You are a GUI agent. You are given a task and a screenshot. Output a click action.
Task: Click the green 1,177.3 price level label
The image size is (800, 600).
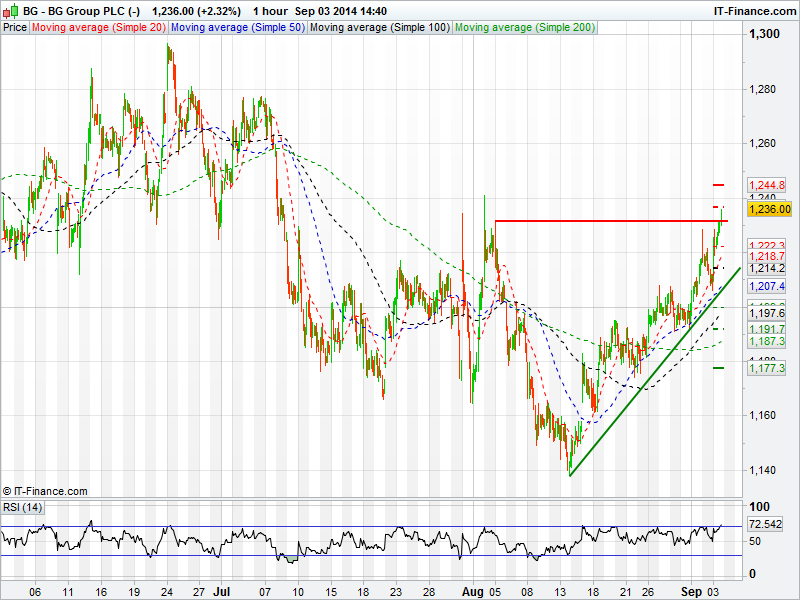pos(767,369)
